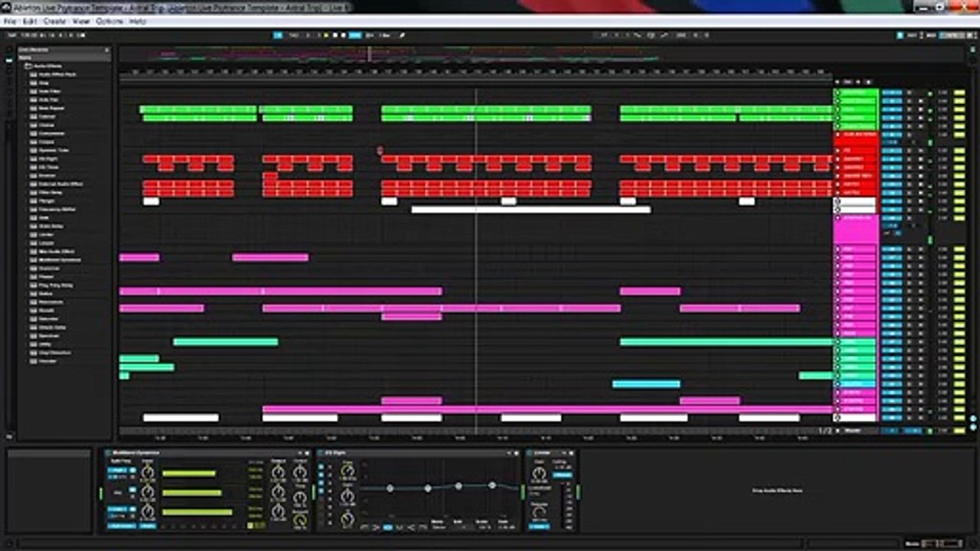Open the Create menu

(x=54, y=21)
